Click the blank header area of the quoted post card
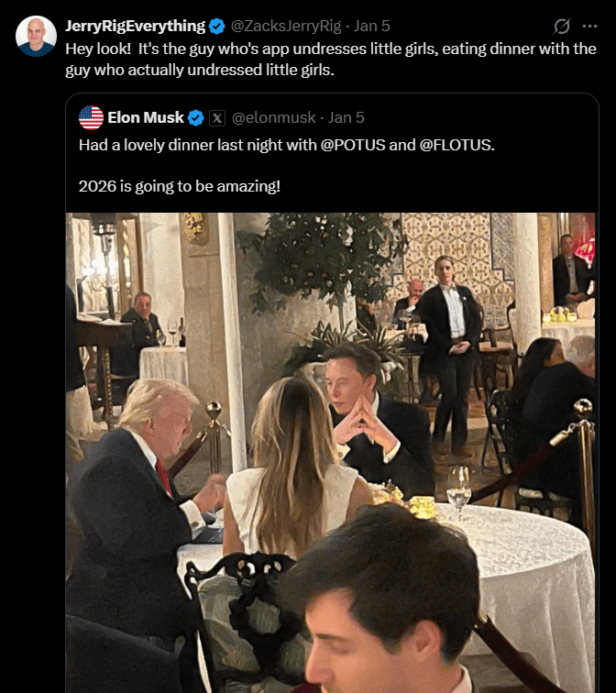The width and height of the screenshot is (616, 693). click(x=477, y=117)
